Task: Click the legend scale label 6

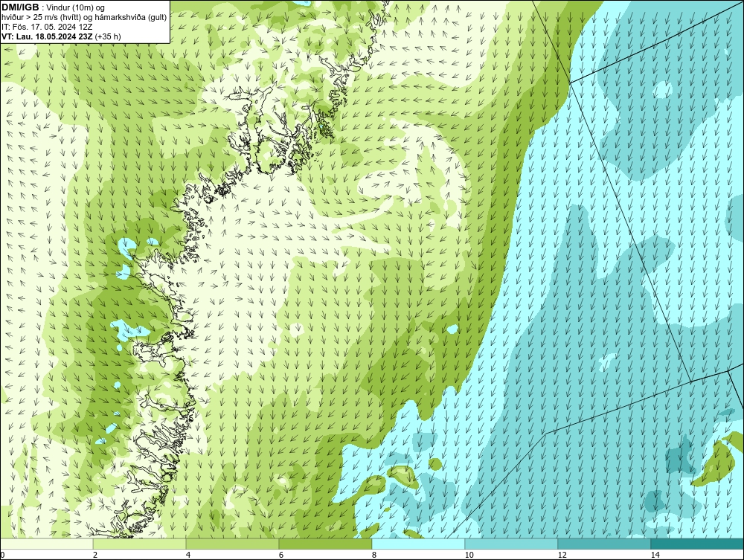Action: 281,555
